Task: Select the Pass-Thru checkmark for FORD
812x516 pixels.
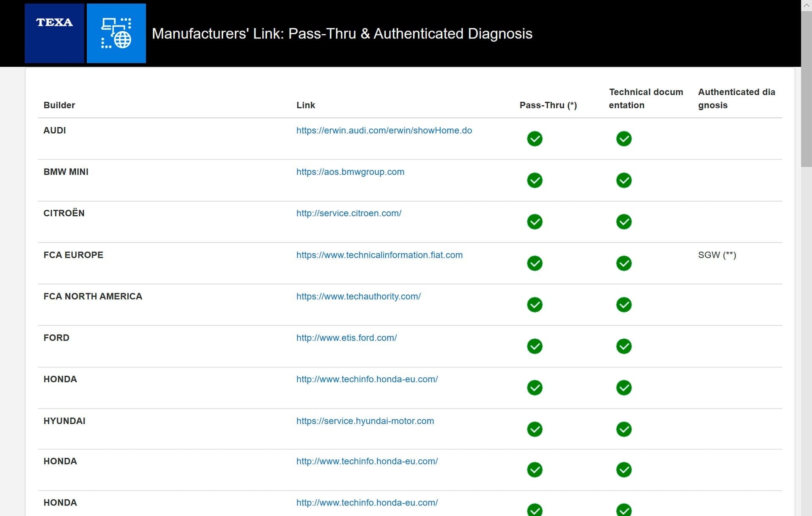Action: [x=535, y=346]
